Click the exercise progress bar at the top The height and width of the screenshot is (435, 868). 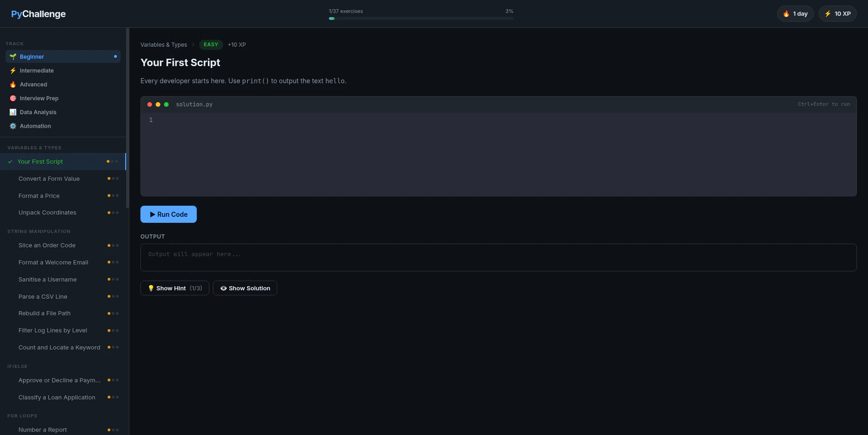[x=421, y=18]
